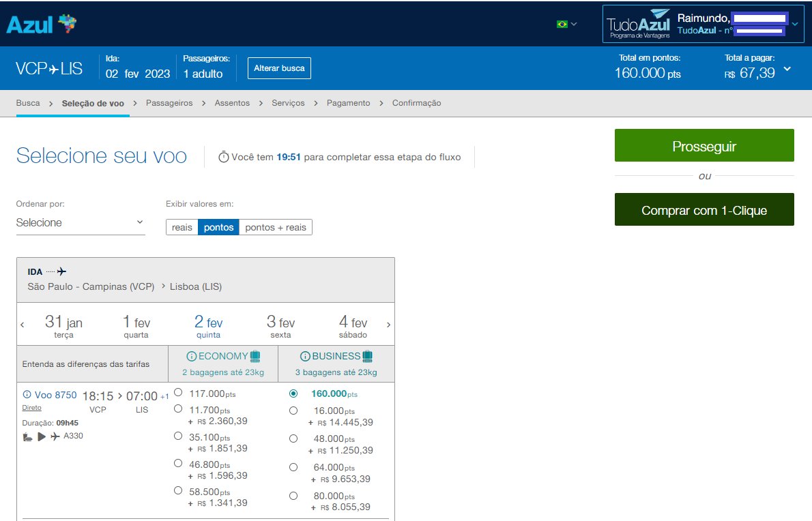Select the 2 fev quinta date

pyautogui.click(x=208, y=326)
